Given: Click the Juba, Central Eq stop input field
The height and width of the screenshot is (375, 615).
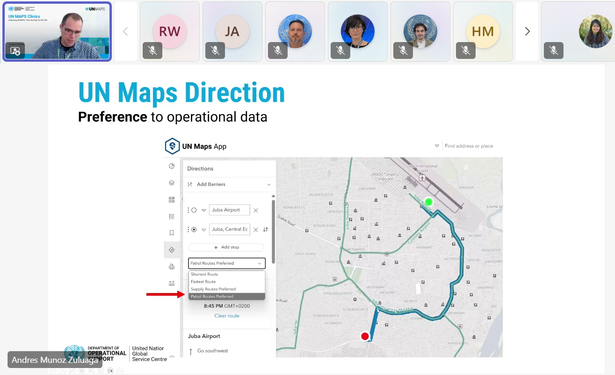Looking at the screenshot, I should pyautogui.click(x=229, y=229).
